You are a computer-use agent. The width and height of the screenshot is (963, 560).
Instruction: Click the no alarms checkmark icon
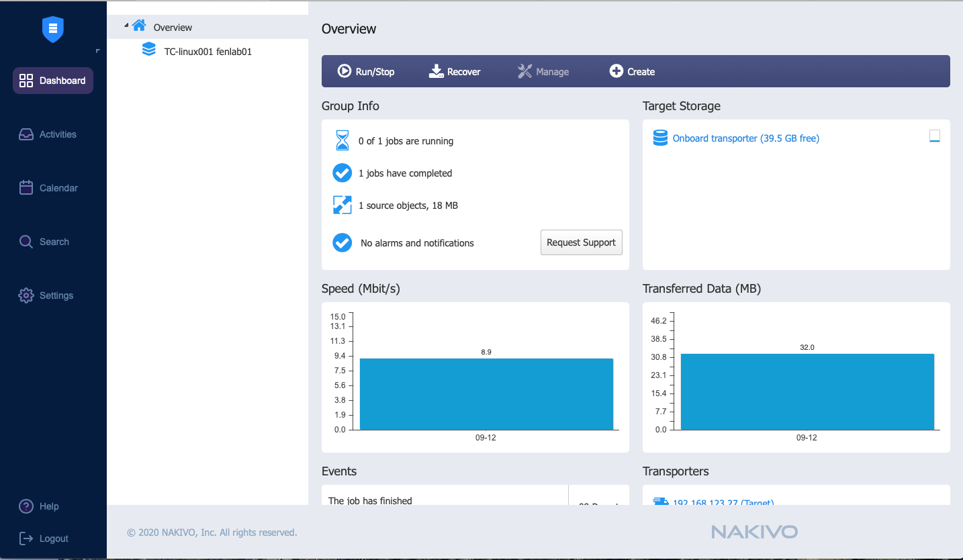click(342, 242)
